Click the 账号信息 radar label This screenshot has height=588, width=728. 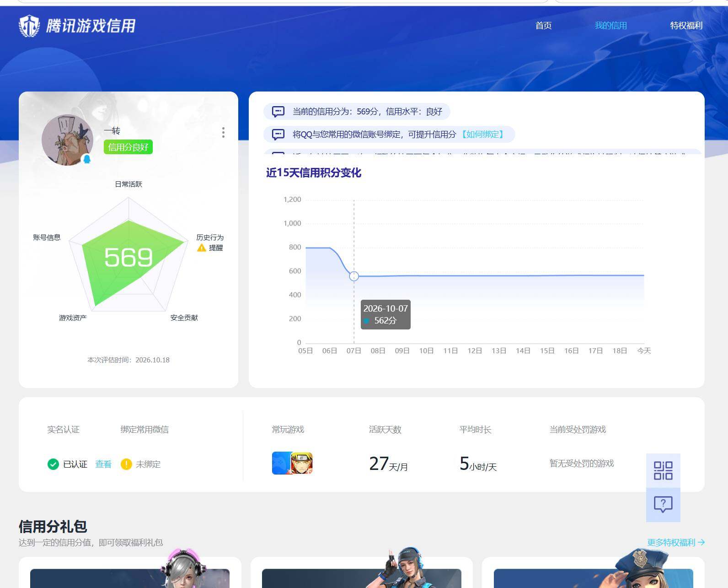tap(47, 237)
